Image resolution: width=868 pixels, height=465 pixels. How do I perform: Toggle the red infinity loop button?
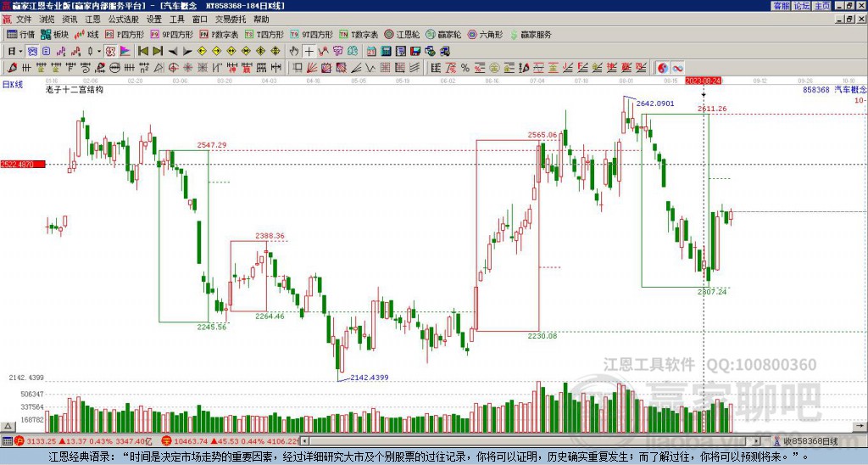(x=677, y=68)
